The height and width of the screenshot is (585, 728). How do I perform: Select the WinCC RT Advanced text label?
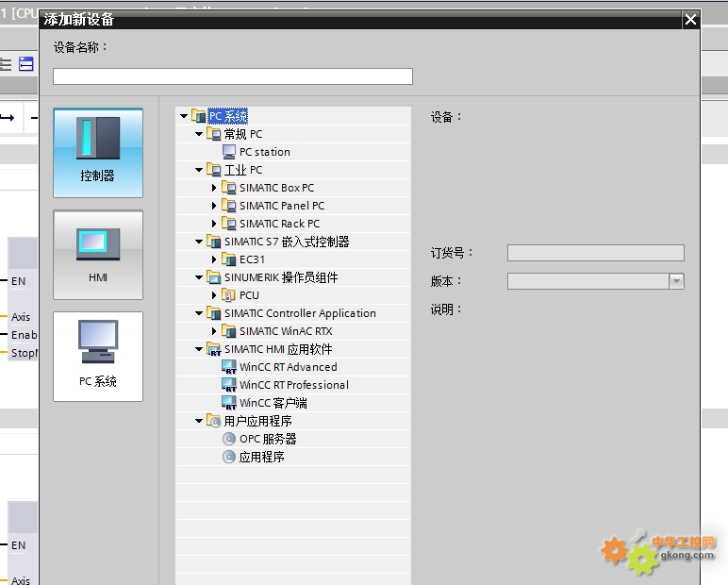(289, 367)
